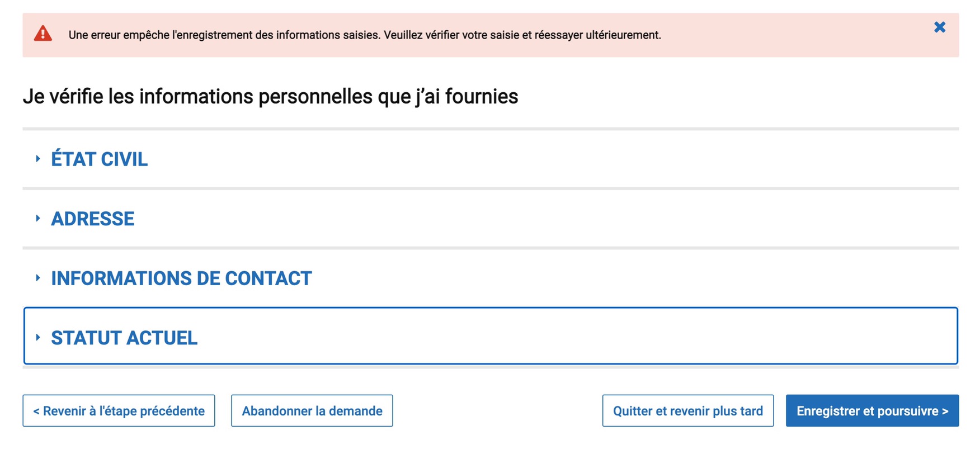
Task: Toggle the INFORMATIONS DE CONTACT arrow
Action: pos(37,278)
